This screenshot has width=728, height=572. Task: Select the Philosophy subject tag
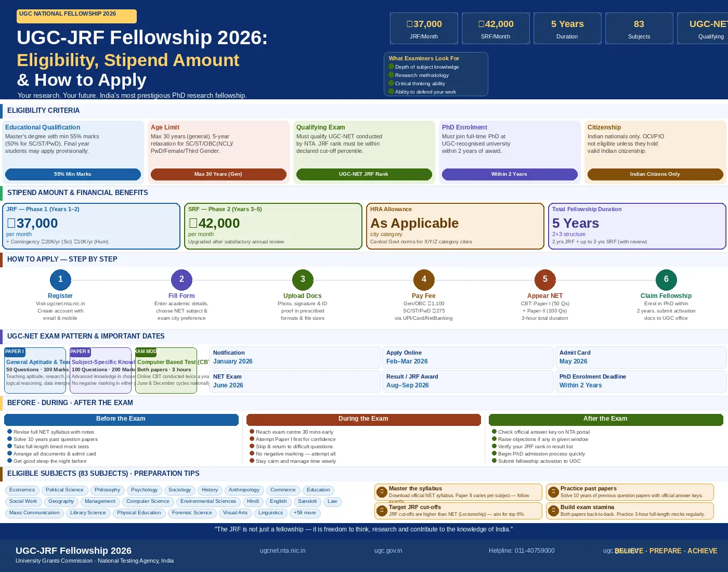(107, 490)
